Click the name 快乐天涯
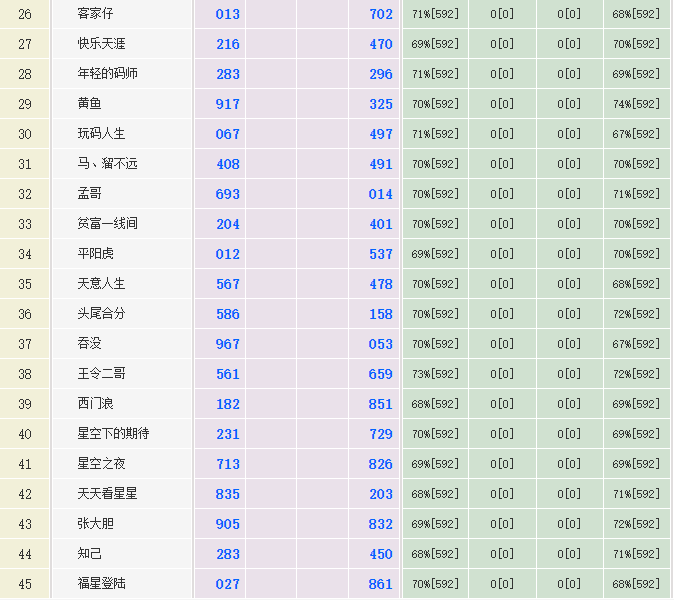This screenshot has width=674, height=600. pos(102,44)
